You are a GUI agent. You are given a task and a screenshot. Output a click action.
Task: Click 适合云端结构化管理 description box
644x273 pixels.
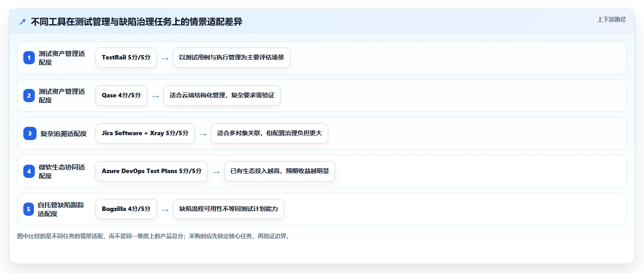(222, 96)
